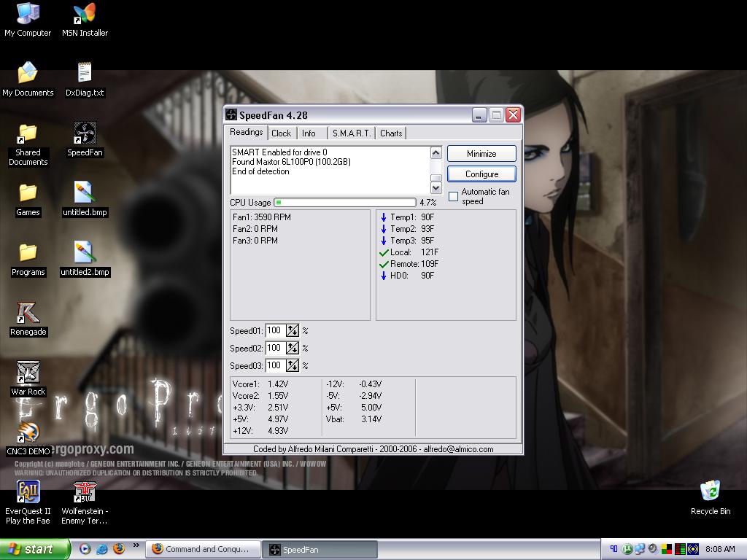Viewport: 747px width, 560px height.
Task: Open the S.M.A.R.T. tab
Action: pos(352,133)
